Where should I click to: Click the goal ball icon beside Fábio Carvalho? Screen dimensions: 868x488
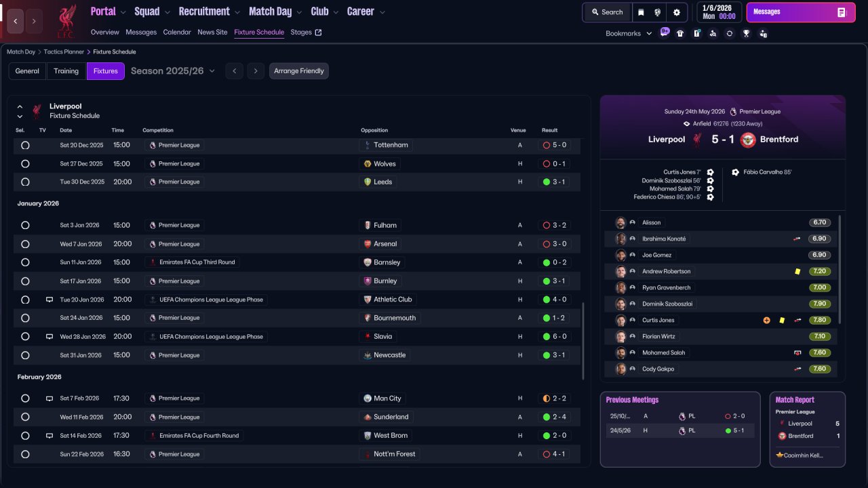point(735,172)
